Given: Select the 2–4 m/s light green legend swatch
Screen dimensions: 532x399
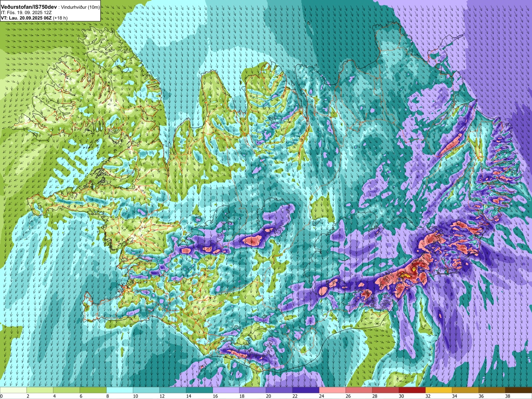Looking at the screenshot, I should [x=40, y=390].
